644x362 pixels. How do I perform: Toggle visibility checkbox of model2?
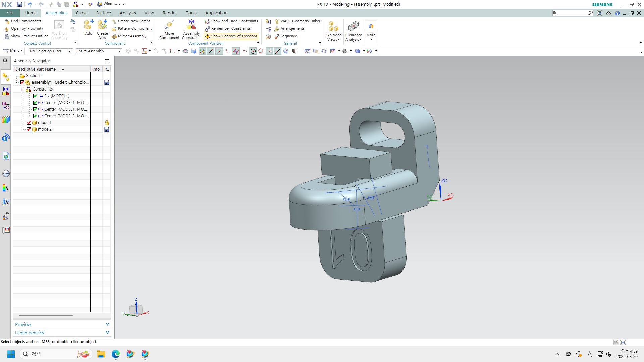29,129
